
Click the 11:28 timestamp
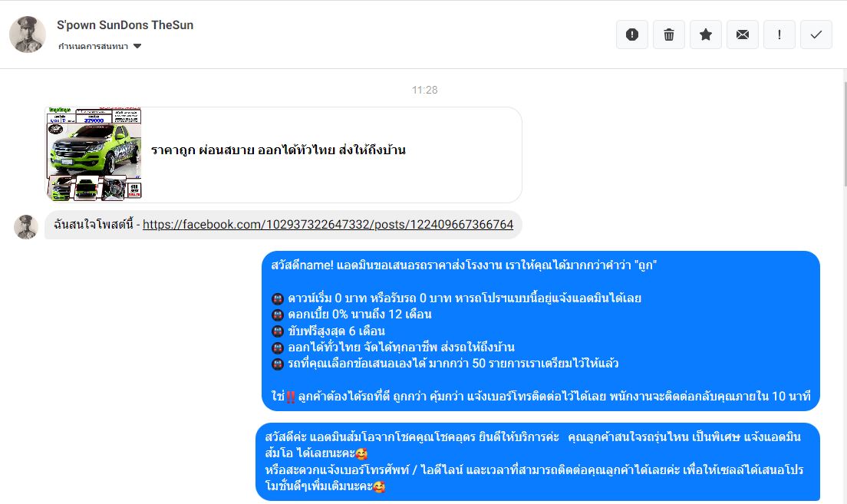point(424,90)
